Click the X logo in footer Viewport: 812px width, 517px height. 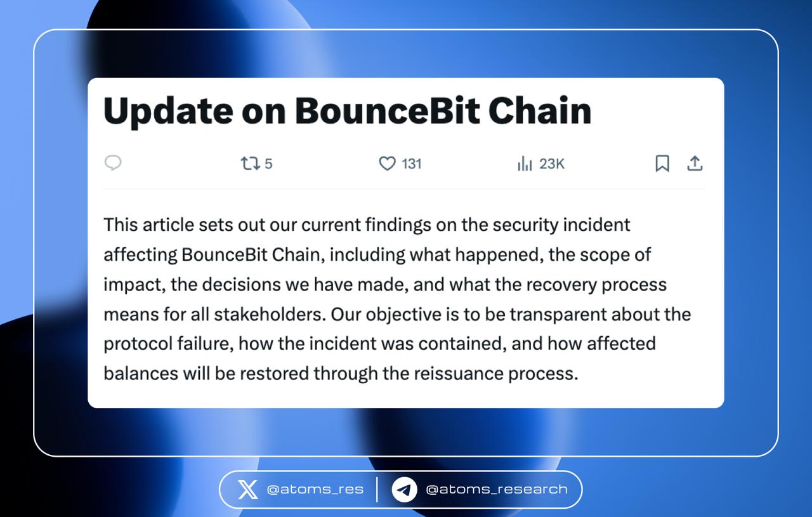pos(248,489)
